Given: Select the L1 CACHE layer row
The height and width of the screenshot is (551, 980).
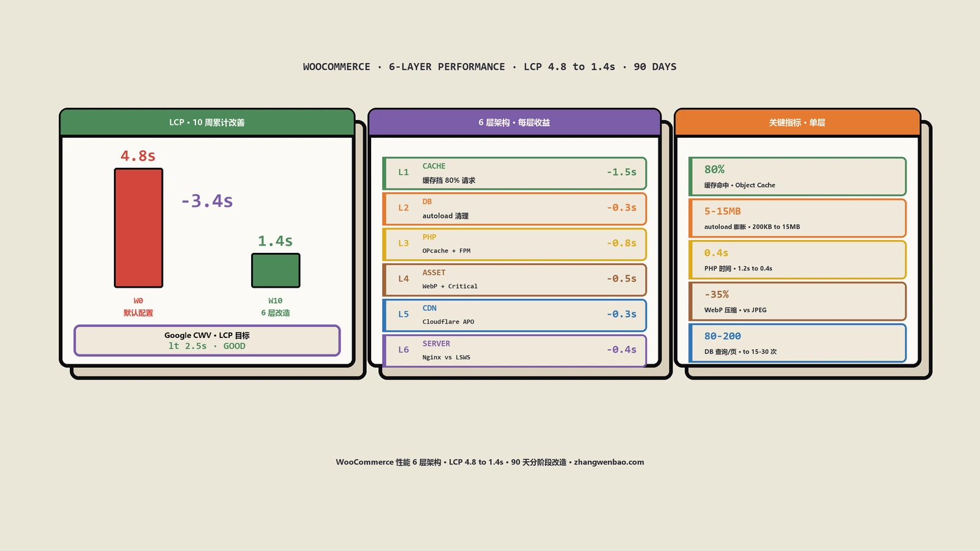Looking at the screenshot, I should [514, 173].
